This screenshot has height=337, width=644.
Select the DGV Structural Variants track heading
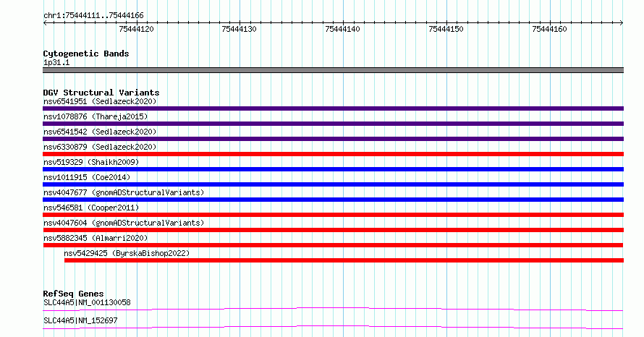click(x=101, y=93)
